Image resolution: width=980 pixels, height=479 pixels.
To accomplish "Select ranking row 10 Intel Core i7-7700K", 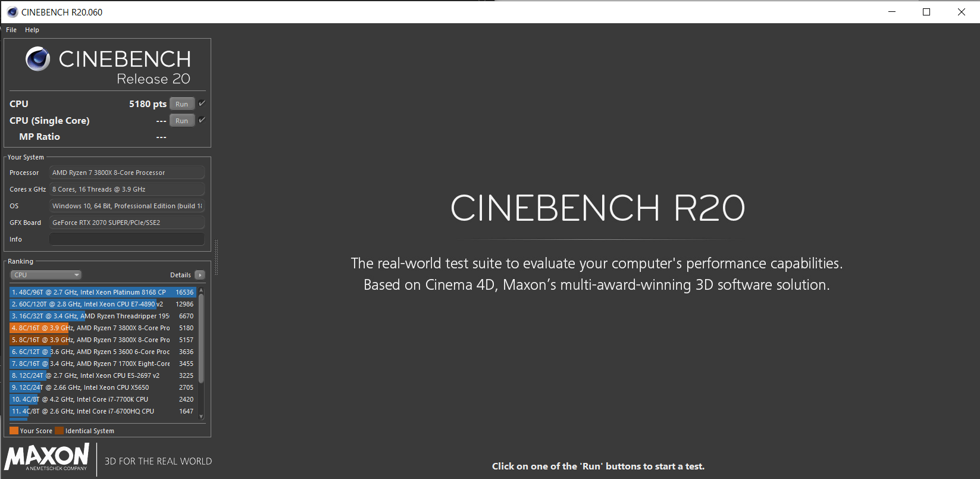I will [x=102, y=399].
